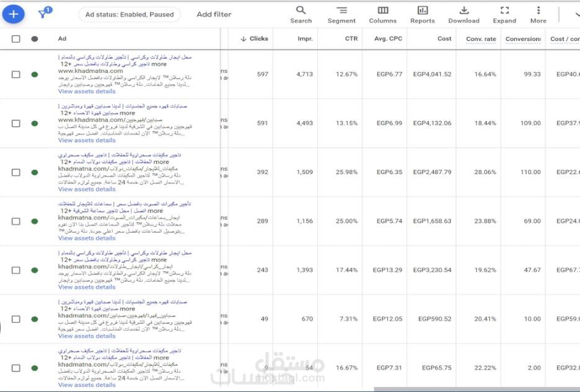Click www.khadmatna.com URL in first ad

pyautogui.click(x=90, y=71)
